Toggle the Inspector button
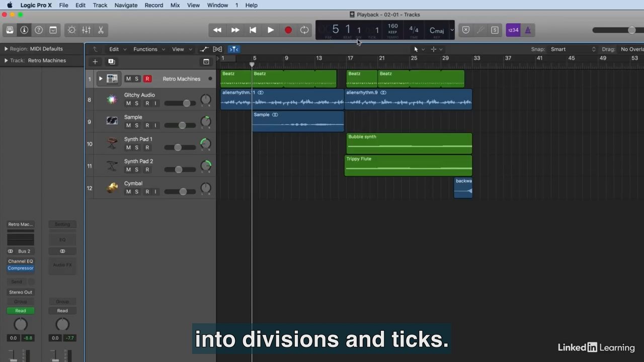The height and width of the screenshot is (362, 644). coord(24,30)
